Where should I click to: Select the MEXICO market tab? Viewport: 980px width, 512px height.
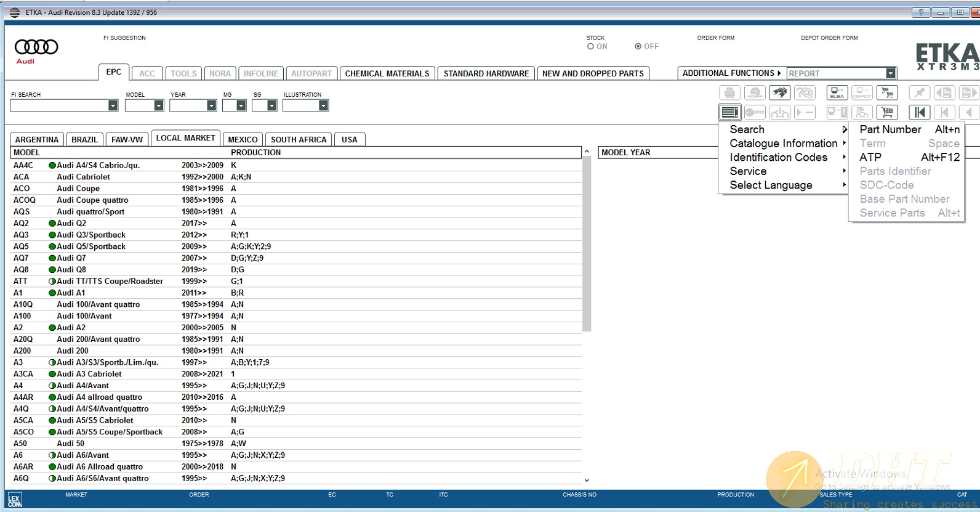point(243,139)
